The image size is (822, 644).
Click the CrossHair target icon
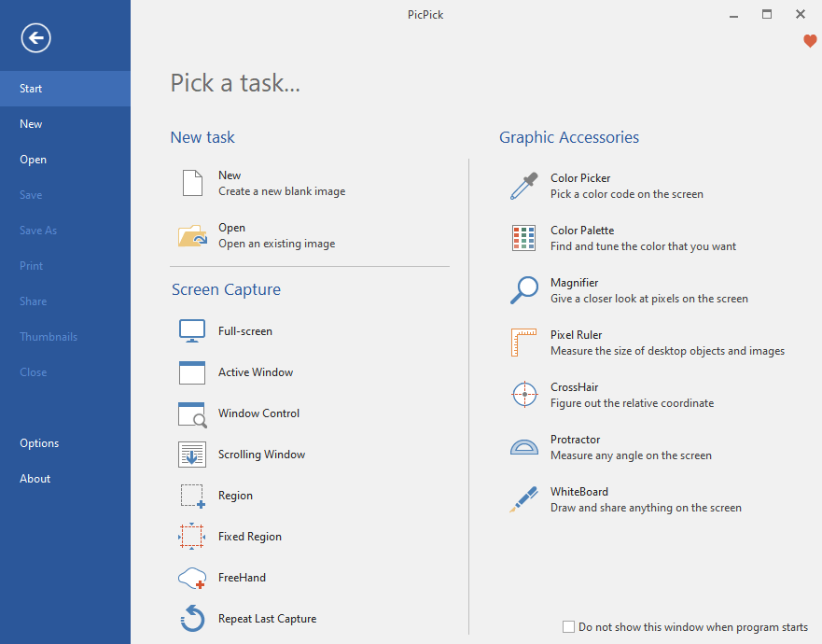click(524, 395)
